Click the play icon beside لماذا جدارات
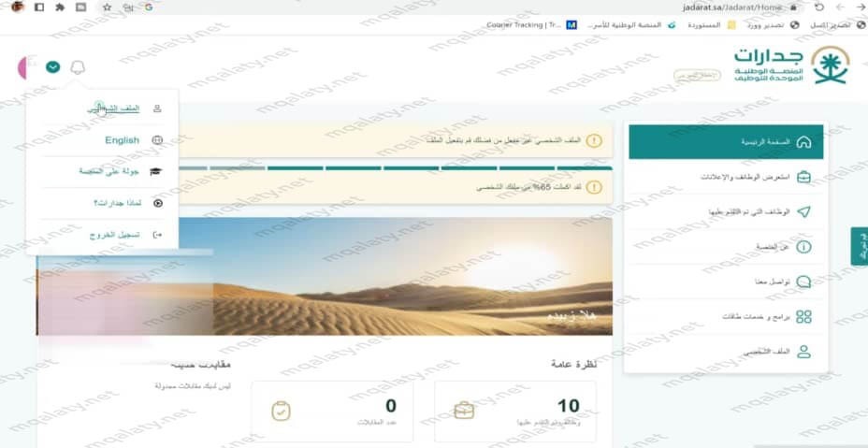The height and width of the screenshot is (448, 868). tap(158, 203)
